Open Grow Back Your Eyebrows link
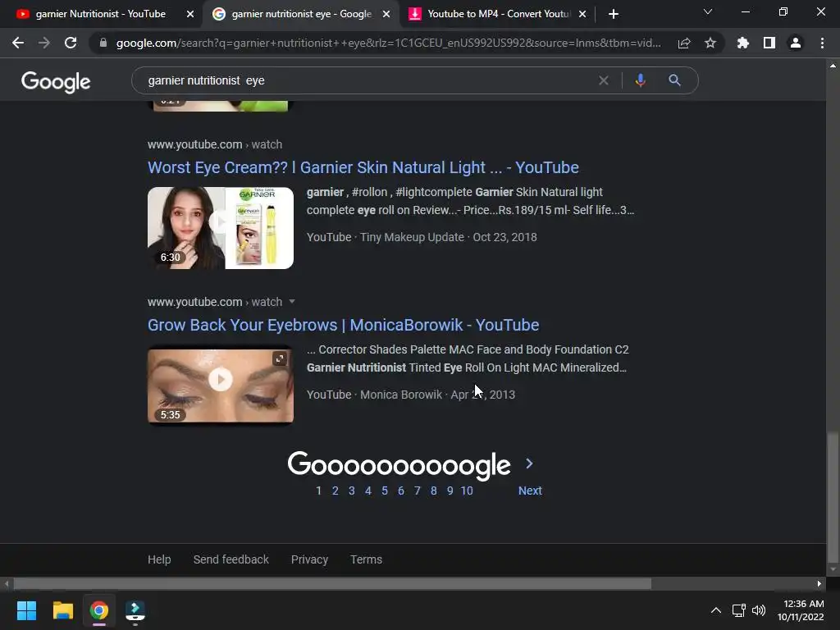840x630 pixels. coord(344,325)
